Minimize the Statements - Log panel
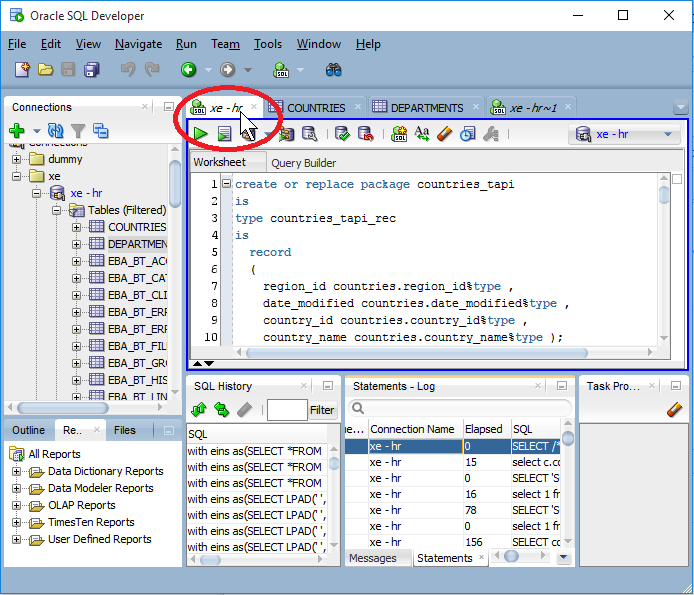 [x=562, y=386]
